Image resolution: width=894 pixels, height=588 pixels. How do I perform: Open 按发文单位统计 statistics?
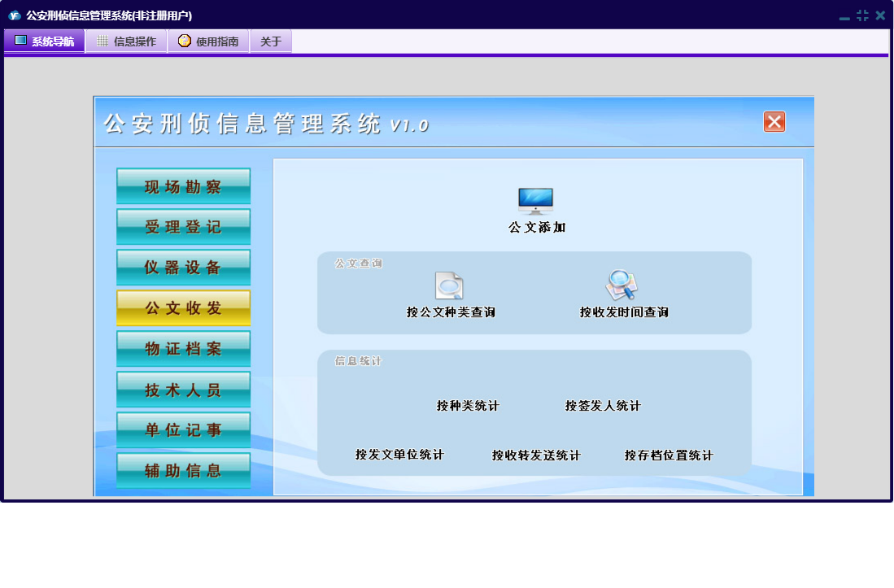(x=399, y=455)
